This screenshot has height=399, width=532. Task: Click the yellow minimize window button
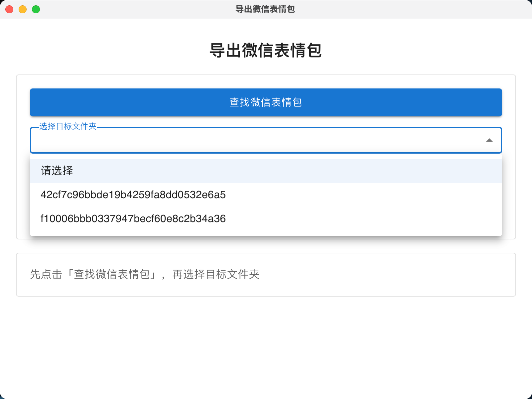coord(22,10)
